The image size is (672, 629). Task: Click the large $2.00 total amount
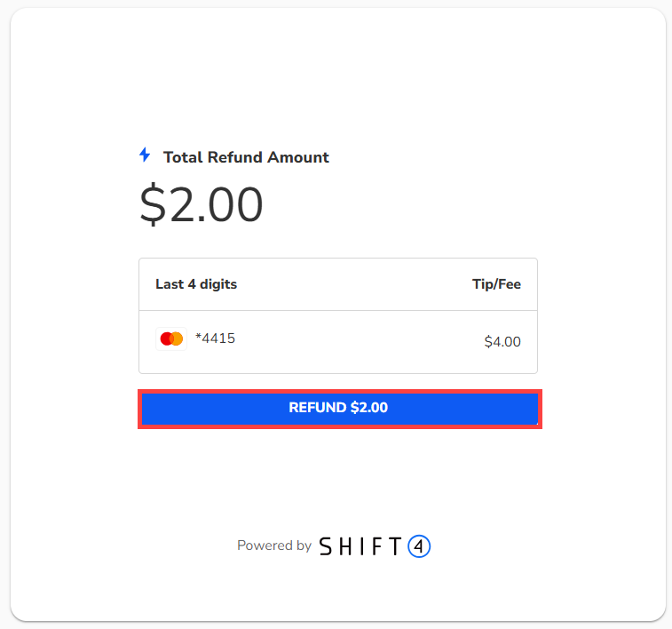[202, 204]
